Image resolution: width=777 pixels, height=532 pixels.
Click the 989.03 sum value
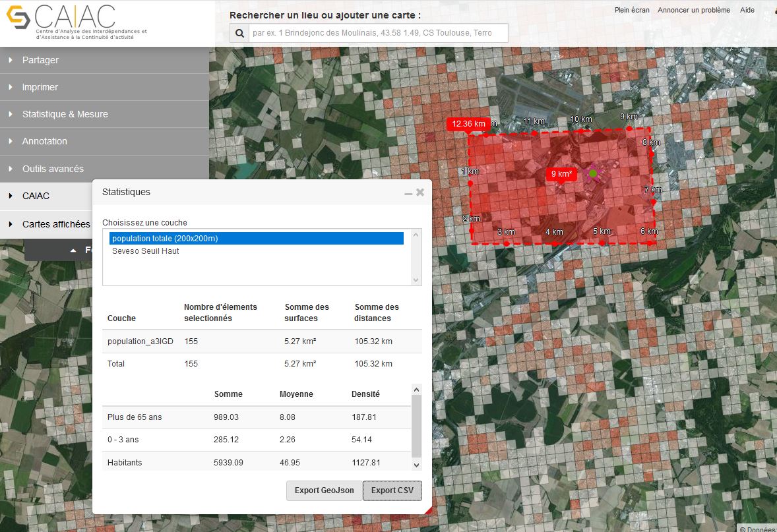click(226, 417)
